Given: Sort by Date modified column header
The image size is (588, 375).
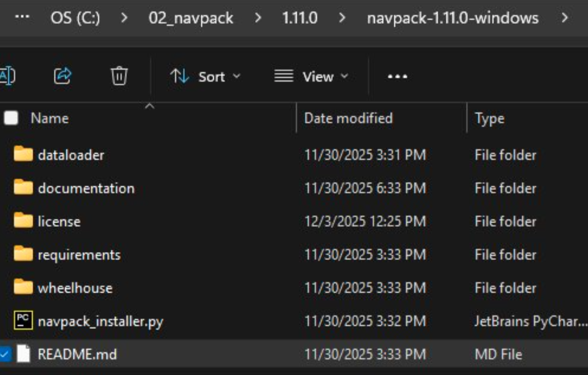Looking at the screenshot, I should 348,118.
